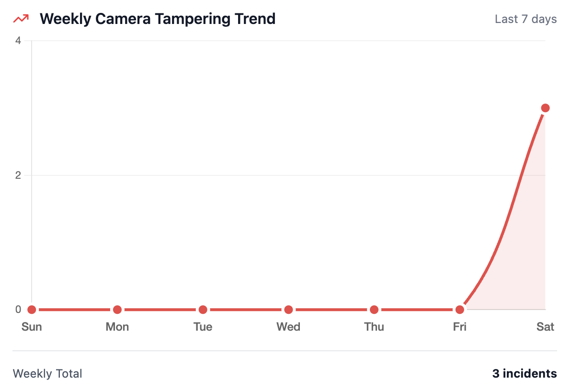This screenshot has height=392, width=571.
Task: Click the Weekly Camera Tampering Trend heading
Action: coord(158,19)
